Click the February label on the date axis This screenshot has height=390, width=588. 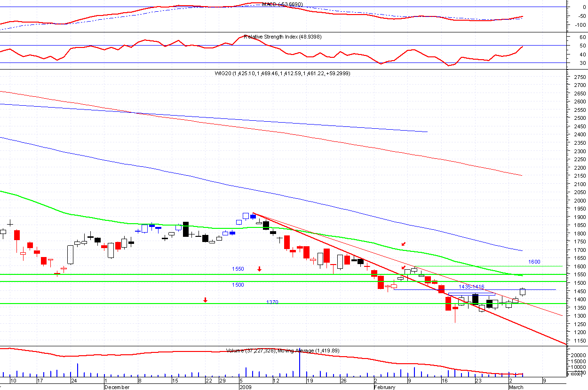385,387
